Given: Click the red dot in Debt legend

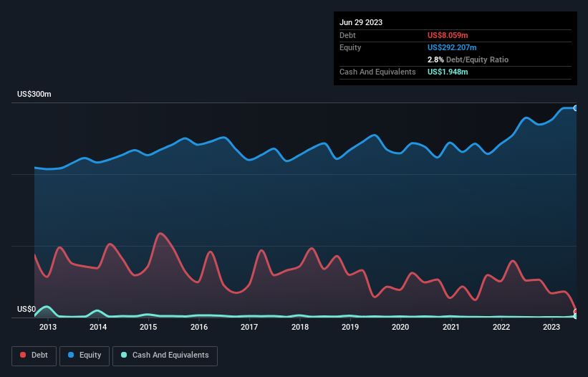Looking at the screenshot, I should tap(24, 355).
